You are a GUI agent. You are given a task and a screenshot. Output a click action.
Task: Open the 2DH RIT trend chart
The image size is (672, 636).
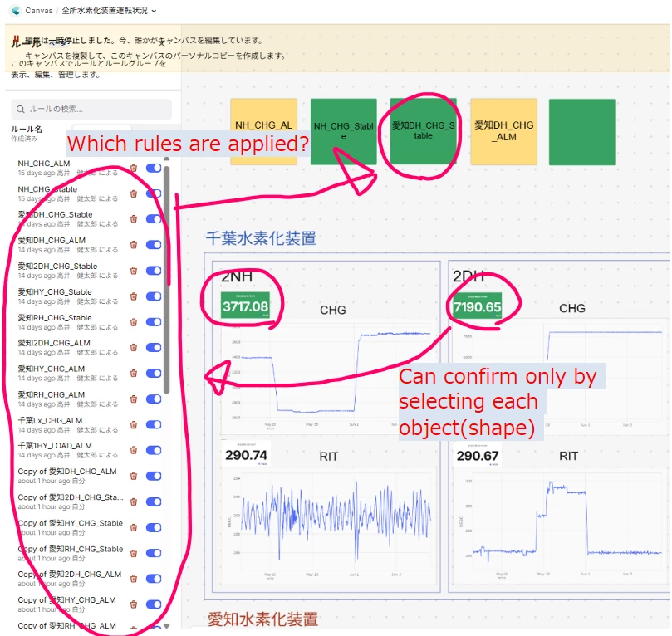[560, 526]
